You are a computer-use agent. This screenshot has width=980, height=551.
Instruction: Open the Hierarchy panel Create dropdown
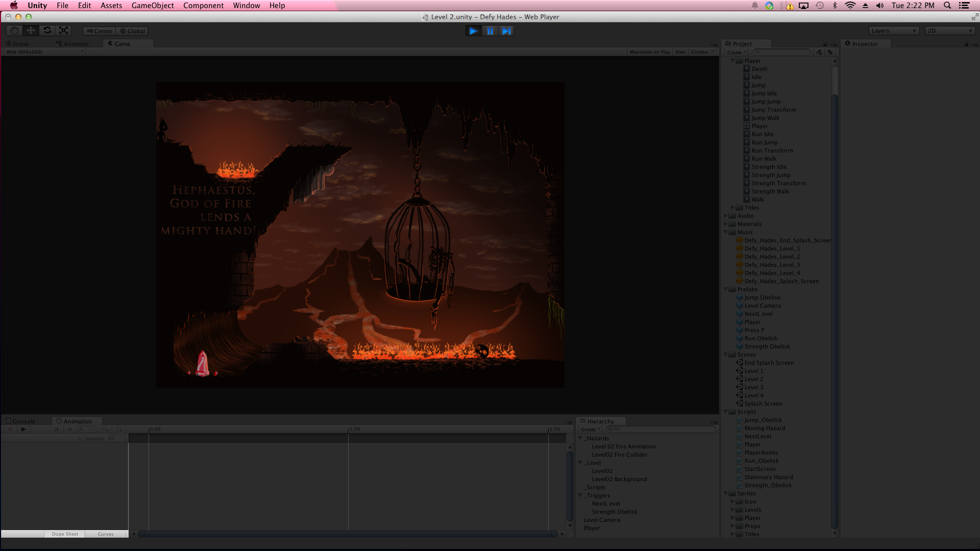[591, 430]
